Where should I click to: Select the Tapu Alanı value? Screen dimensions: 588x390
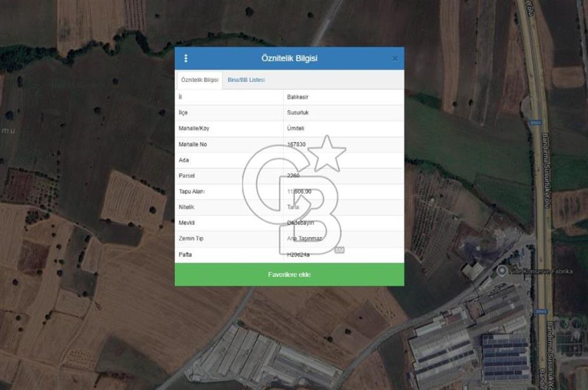(299, 191)
